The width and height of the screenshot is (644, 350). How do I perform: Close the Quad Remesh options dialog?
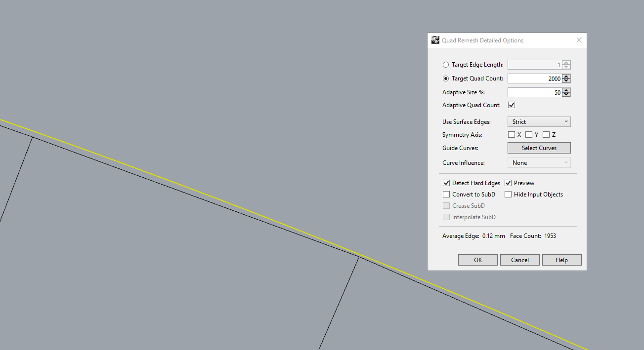579,40
